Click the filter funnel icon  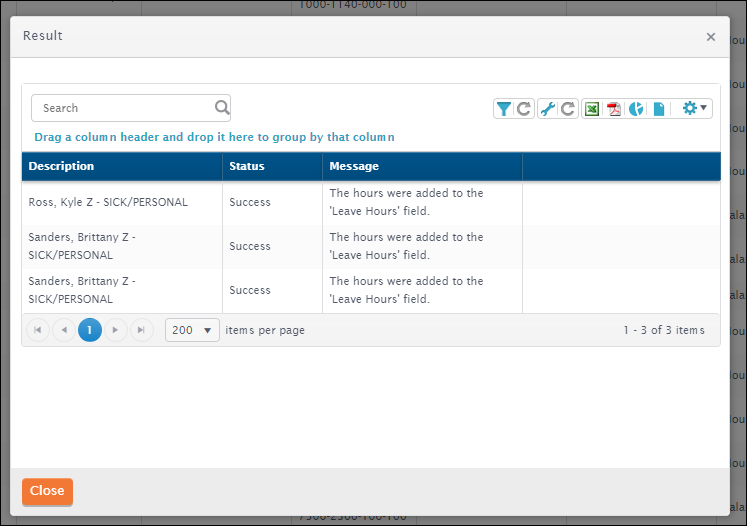coord(504,109)
